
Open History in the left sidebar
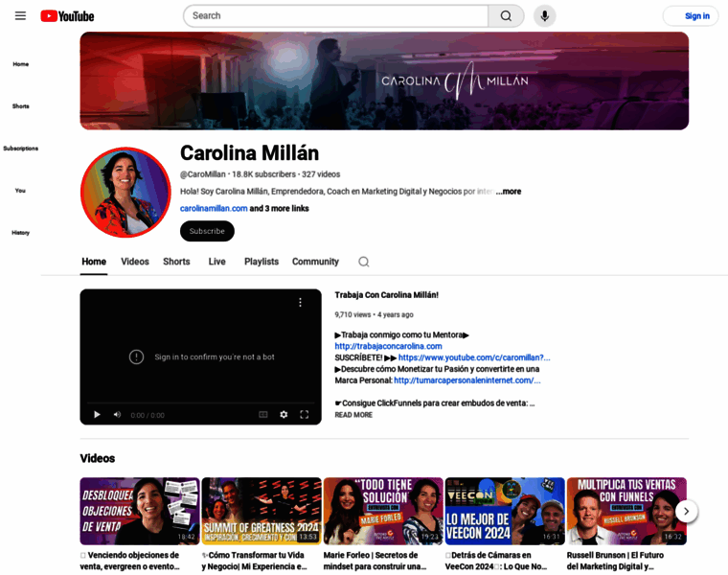[x=20, y=233]
